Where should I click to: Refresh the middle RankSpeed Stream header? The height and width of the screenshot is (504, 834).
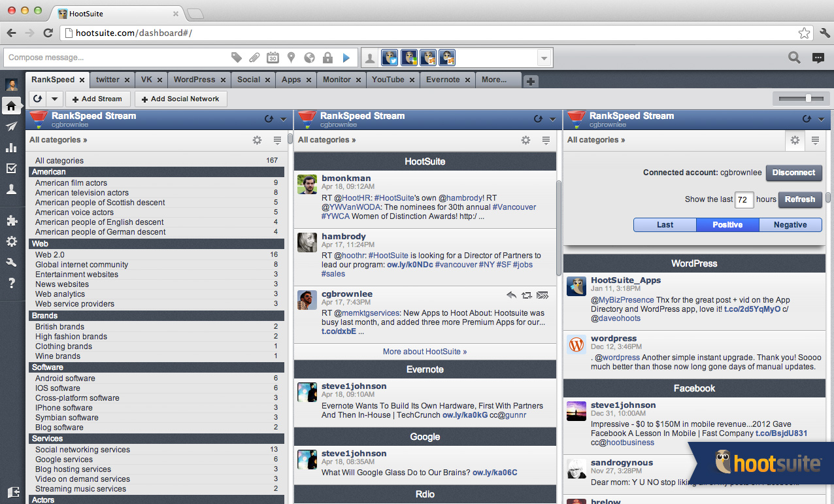click(537, 119)
